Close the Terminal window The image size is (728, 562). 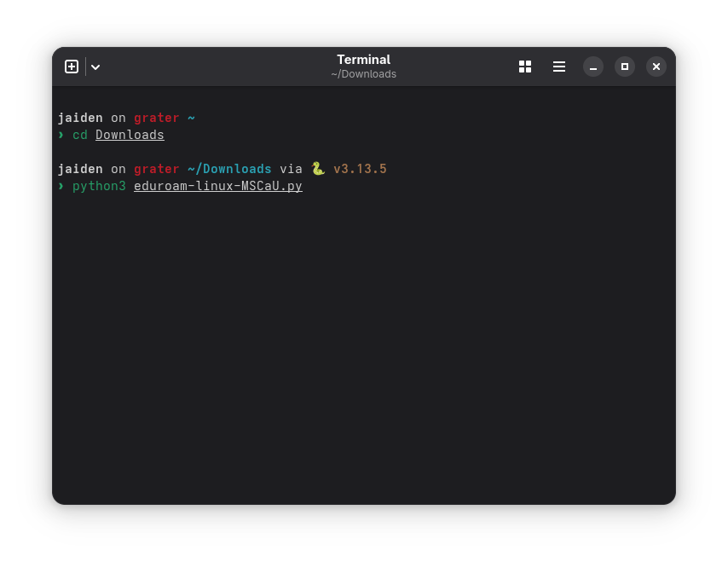pyautogui.click(x=656, y=67)
